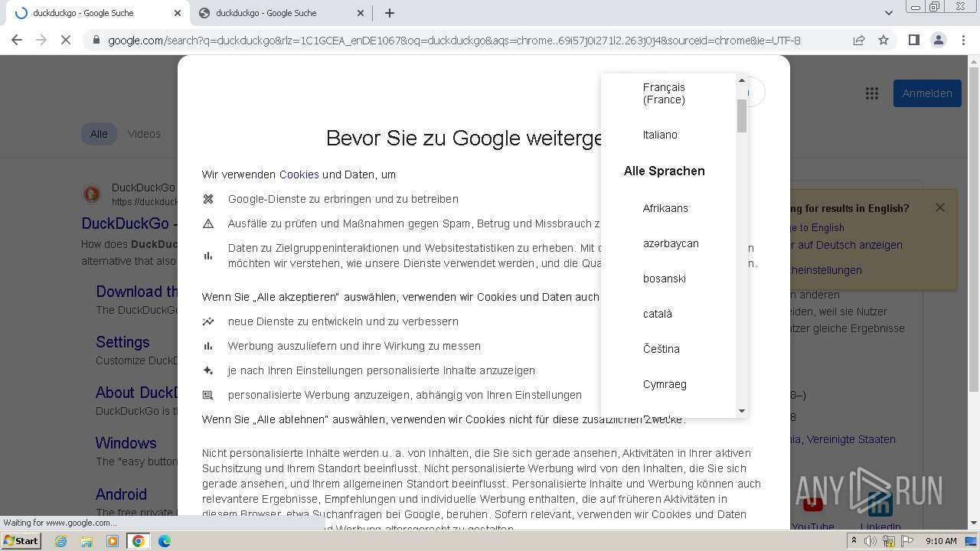The height and width of the screenshot is (551, 980).
Task: Click language list scrollbar up arrow
Action: coord(741,80)
